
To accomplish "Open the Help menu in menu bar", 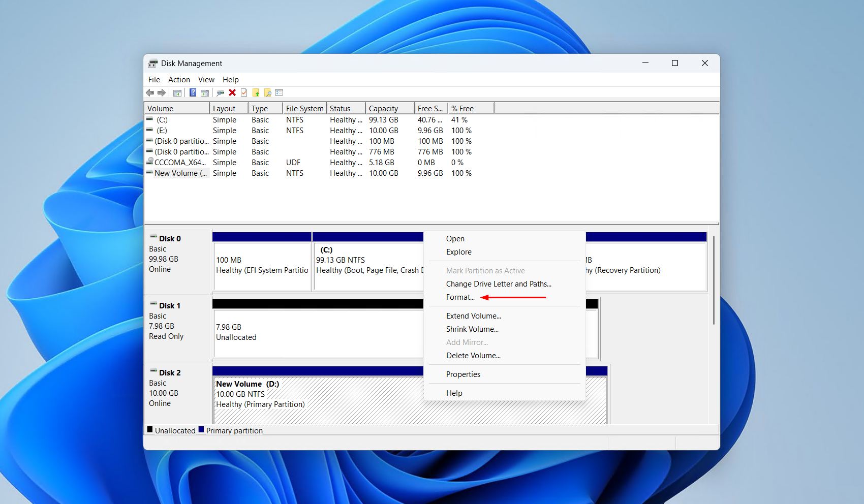I will [230, 80].
